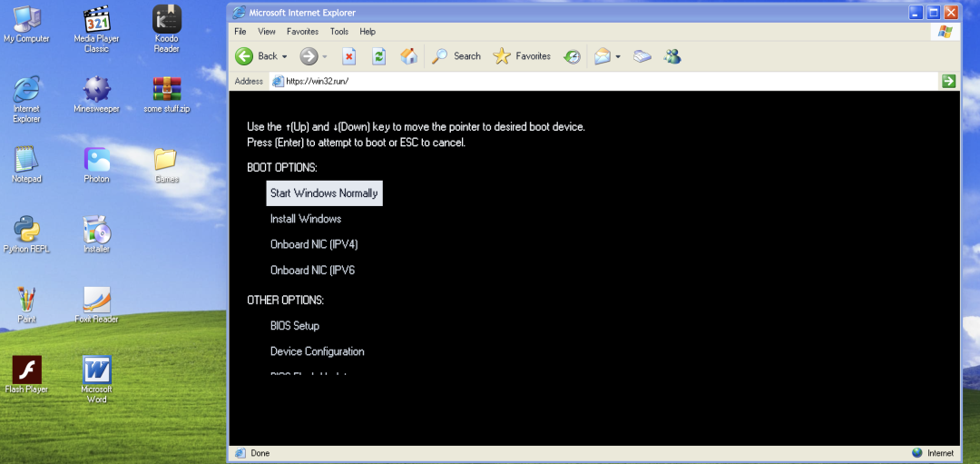Select the Microsoft Word desktop icon
980x464 pixels.
96,379
